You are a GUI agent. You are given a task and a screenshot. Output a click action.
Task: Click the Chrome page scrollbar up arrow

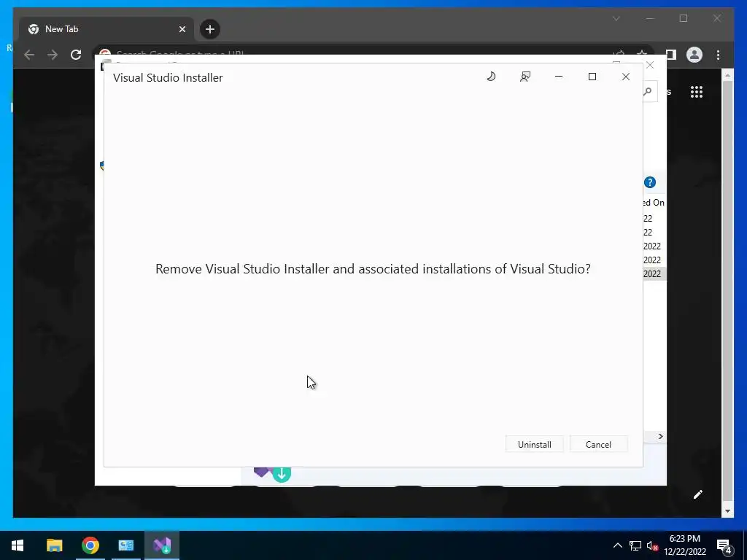(727, 75)
